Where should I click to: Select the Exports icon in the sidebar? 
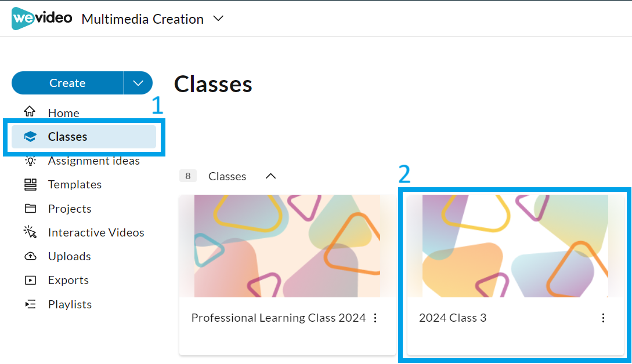click(30, 280)
